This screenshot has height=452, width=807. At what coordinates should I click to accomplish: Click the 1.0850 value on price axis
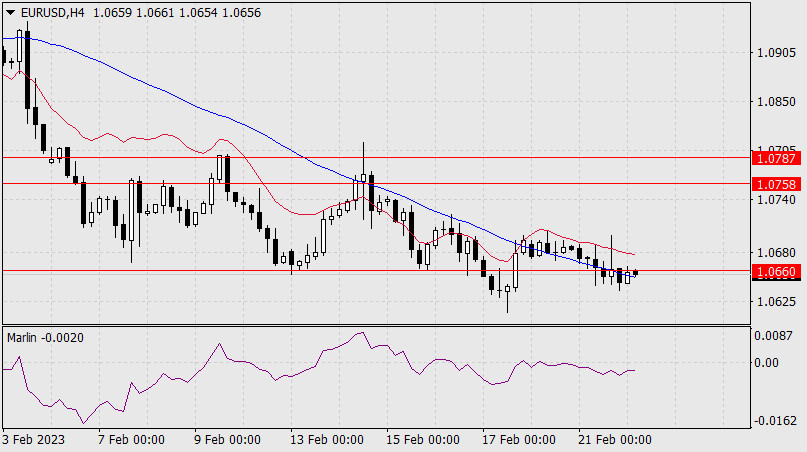[x=776, y=102]
